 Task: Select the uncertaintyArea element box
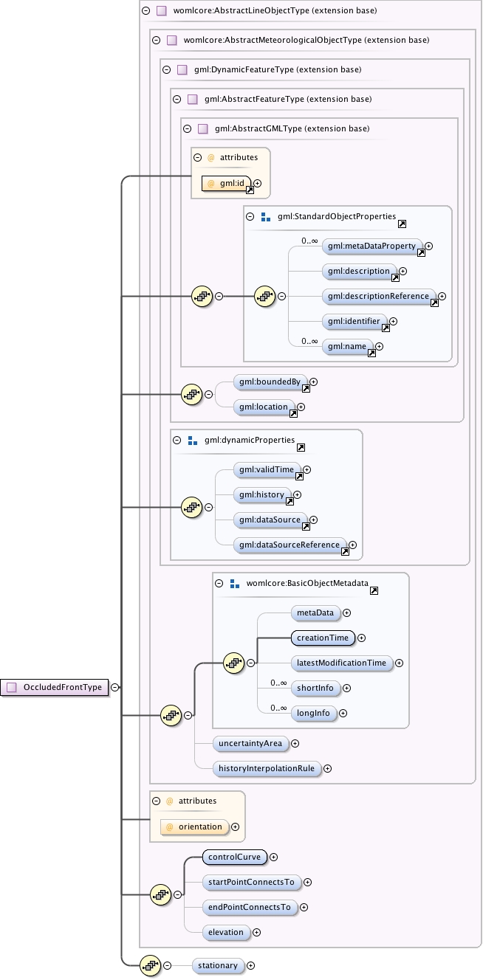[x=250, y=743]
